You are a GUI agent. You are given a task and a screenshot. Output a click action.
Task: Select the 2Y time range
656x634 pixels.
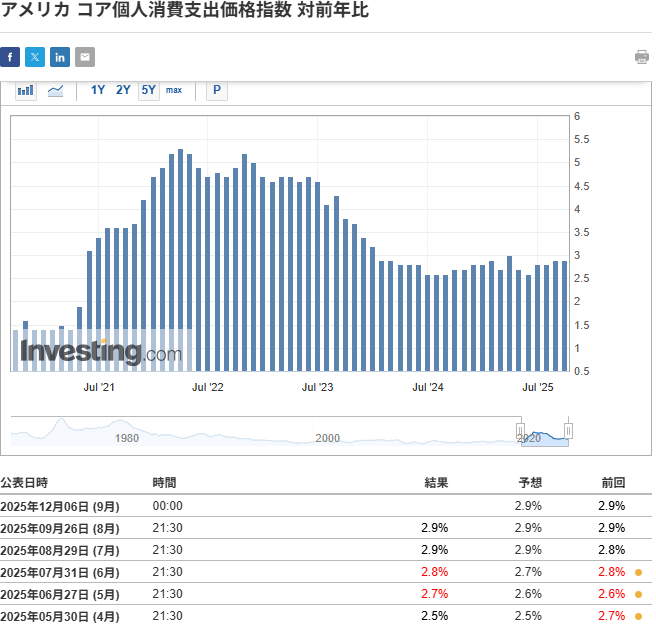pyautogui.click(x=123, y=91)
